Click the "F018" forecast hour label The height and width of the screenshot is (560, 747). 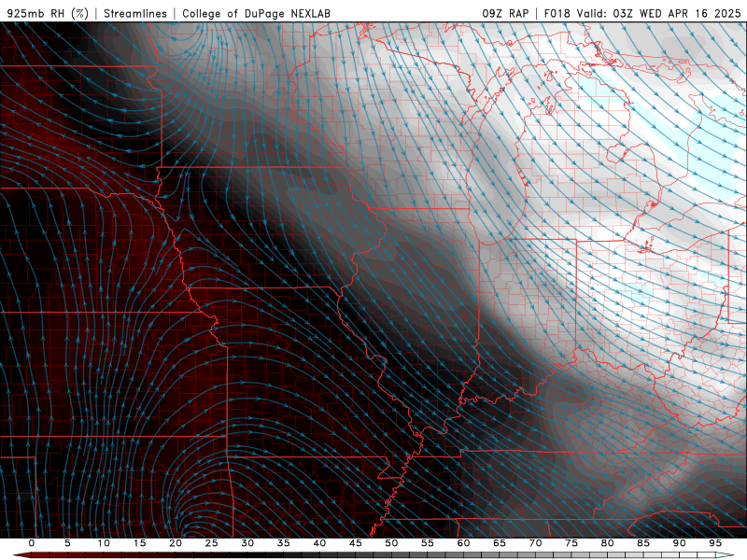(x=557, y=13)
